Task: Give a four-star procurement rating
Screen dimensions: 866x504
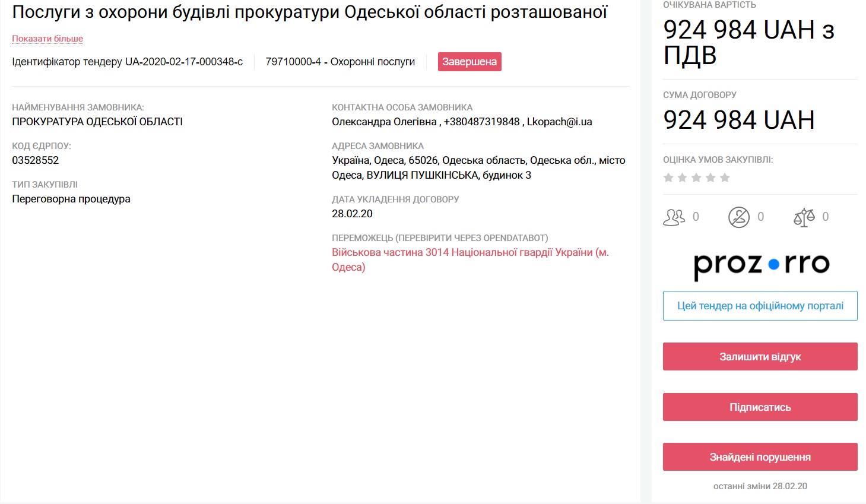Action: (710, 177)
